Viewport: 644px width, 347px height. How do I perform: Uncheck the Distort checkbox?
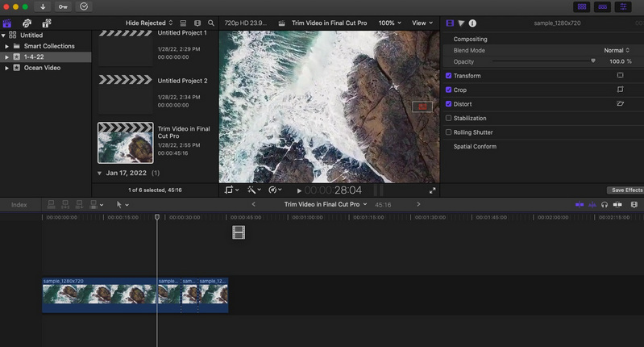point(448,104)
